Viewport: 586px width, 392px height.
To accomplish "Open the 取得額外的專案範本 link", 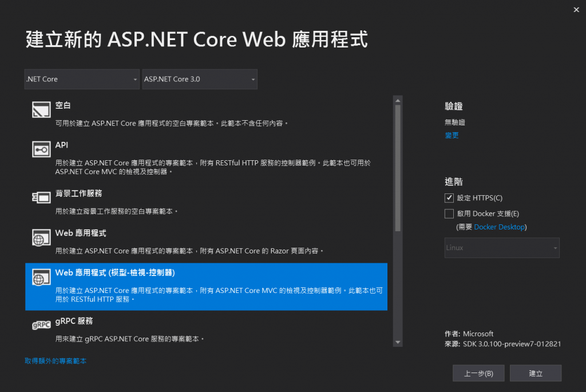I will [x=56, y=361].
